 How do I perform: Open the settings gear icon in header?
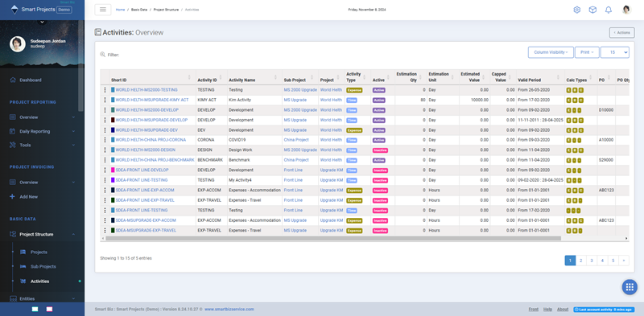point(576,10)
